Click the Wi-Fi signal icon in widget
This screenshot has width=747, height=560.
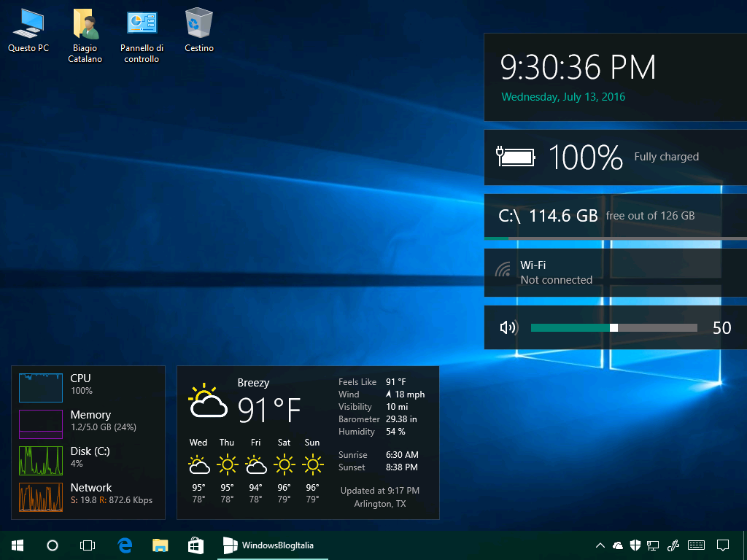point(503,270)
